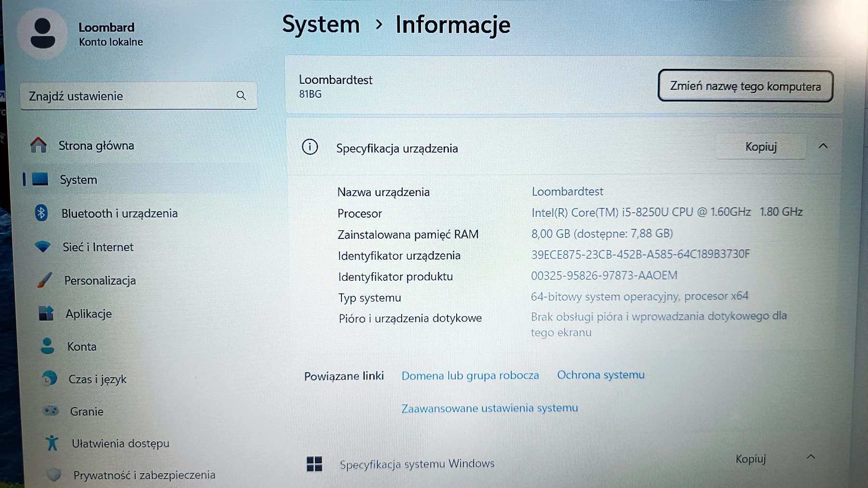Copy Windows specification with lower Kopiuj button

pyautogui.click(x=750, y=459)
